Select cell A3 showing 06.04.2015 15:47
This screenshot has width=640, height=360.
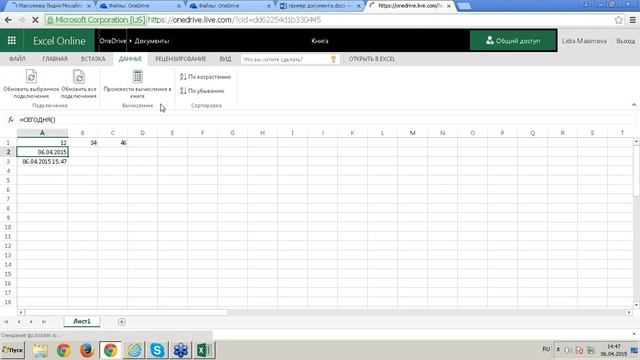[42, 161]
